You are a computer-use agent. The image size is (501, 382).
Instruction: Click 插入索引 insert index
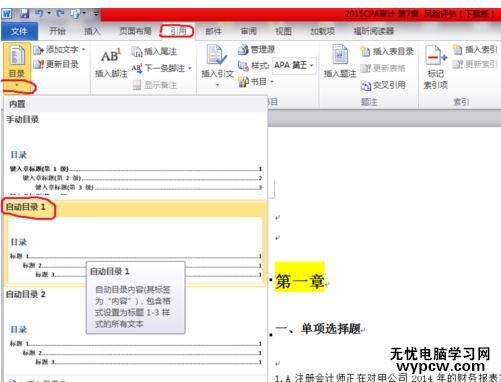[x=475, y=50]
